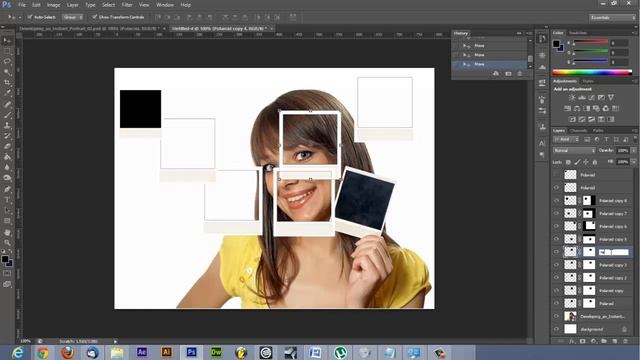This screenshot has width=640, height=360.
Task: Click the delete layer trash icon
Action: click(625, 341)
